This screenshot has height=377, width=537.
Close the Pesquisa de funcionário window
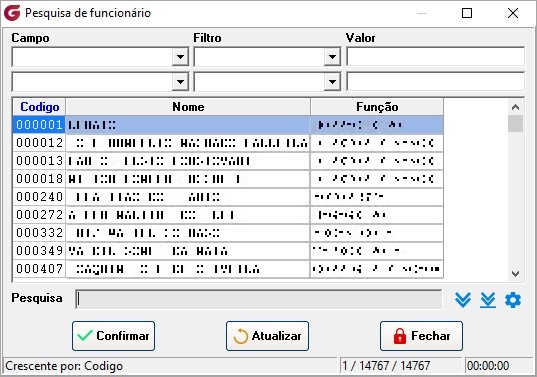[513, 13]
